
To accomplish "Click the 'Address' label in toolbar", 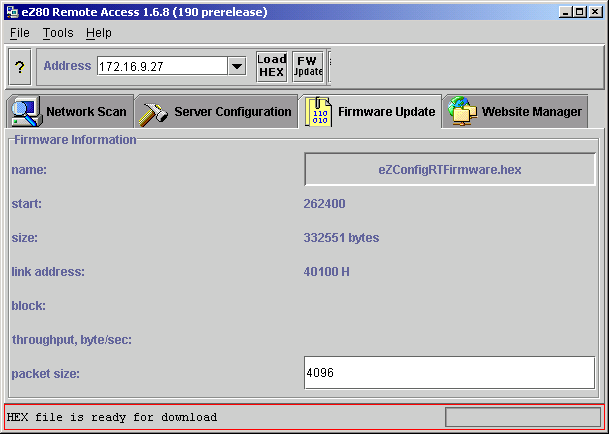I will [x=67, y=66].
